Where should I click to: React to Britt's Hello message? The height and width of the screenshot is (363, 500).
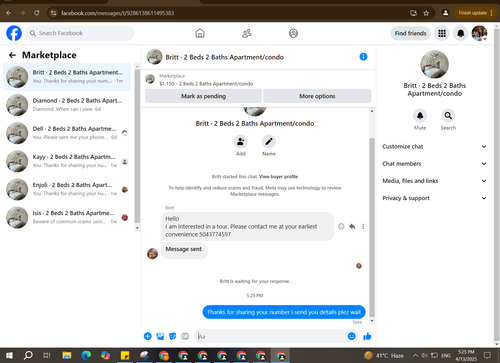click(x=341, y=227)
